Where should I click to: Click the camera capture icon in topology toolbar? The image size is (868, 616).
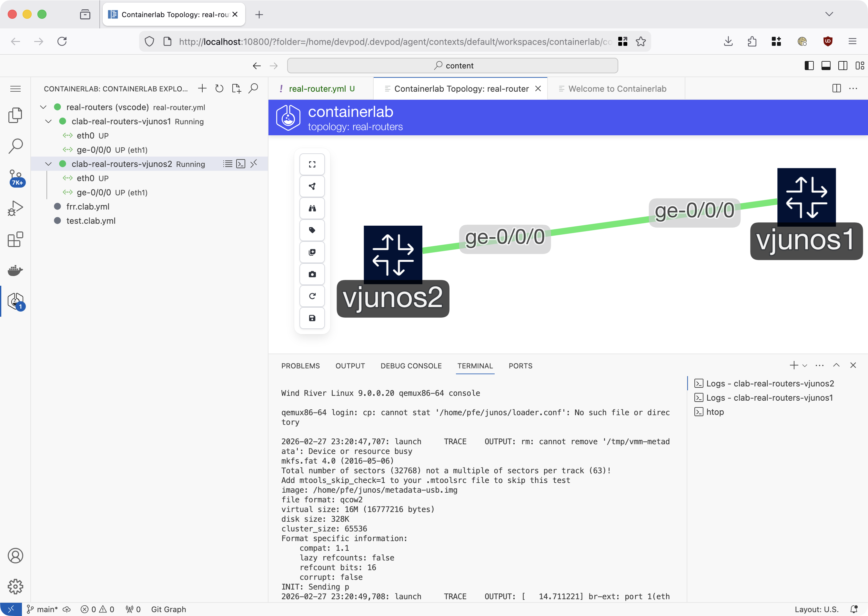click(312, 274)
